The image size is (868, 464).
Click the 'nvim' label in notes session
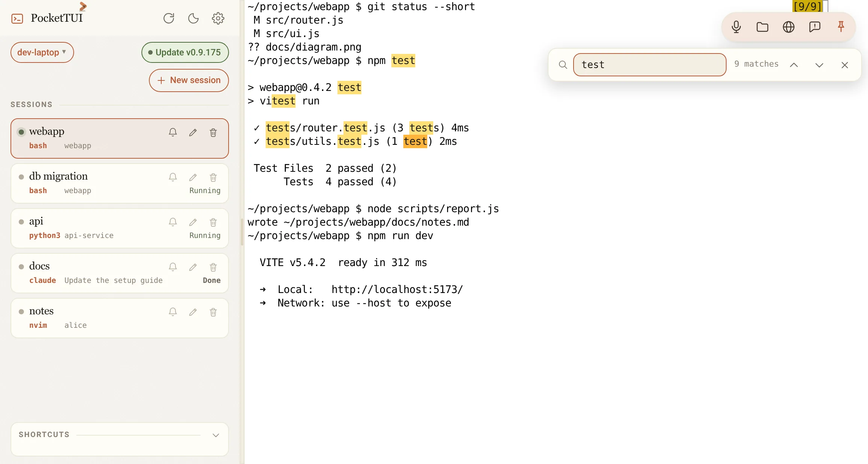(x=38, y=325)
